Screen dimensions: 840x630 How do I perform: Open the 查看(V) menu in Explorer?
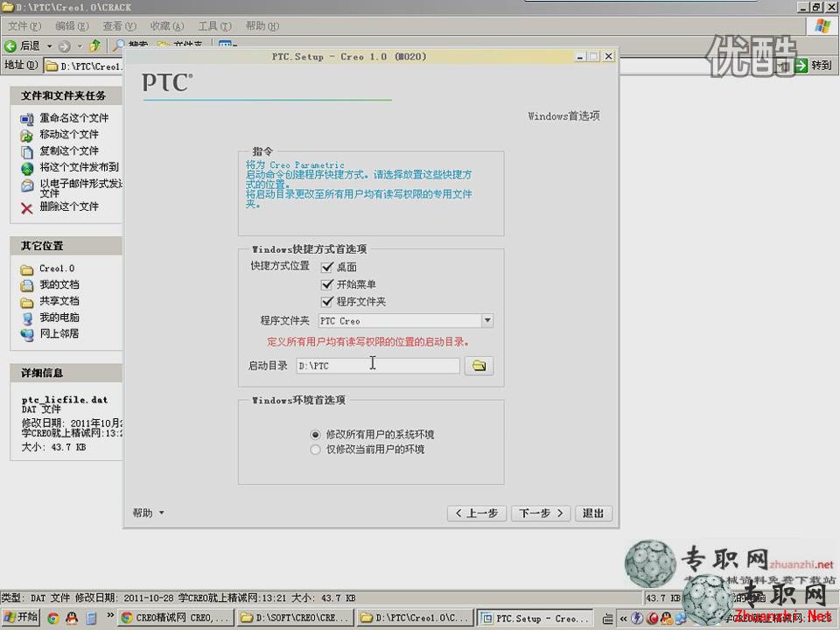pos(120,25)
